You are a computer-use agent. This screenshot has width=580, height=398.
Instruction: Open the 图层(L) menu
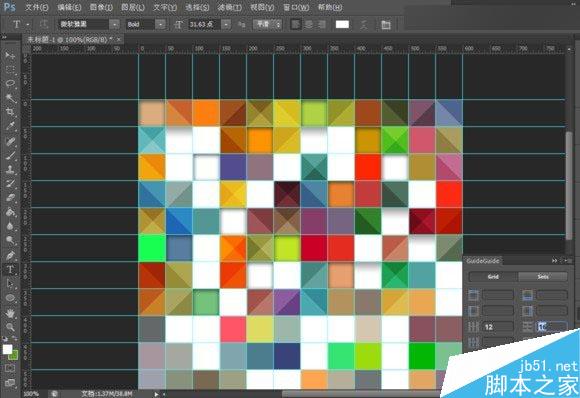tap(133, 7)
